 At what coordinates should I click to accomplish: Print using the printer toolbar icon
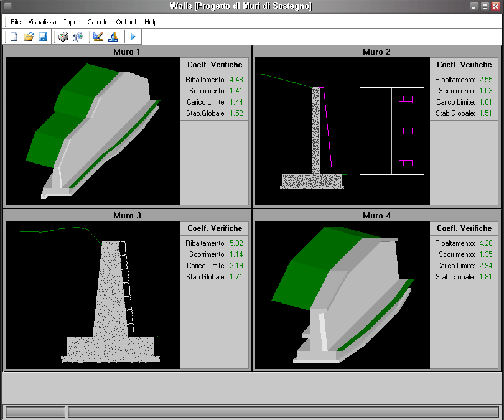[x=63, y=37]
